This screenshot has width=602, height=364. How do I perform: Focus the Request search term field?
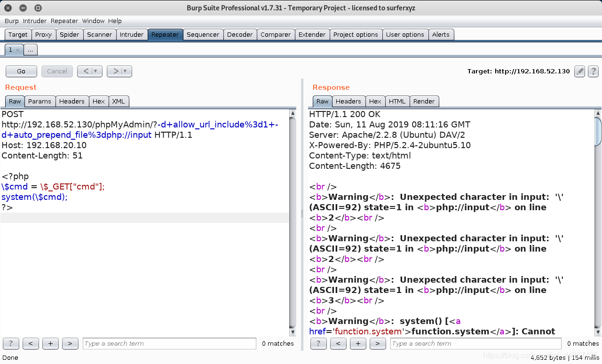coord(170,344)
